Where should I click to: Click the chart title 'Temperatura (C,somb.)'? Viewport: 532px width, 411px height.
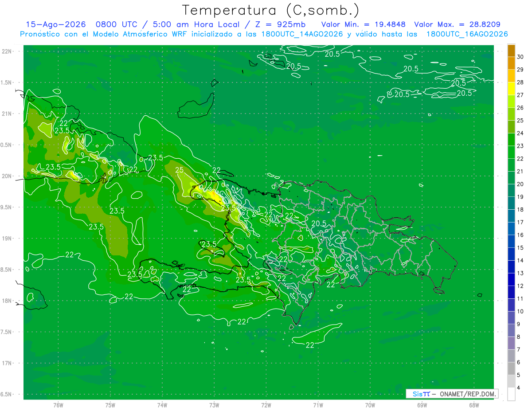271,10
